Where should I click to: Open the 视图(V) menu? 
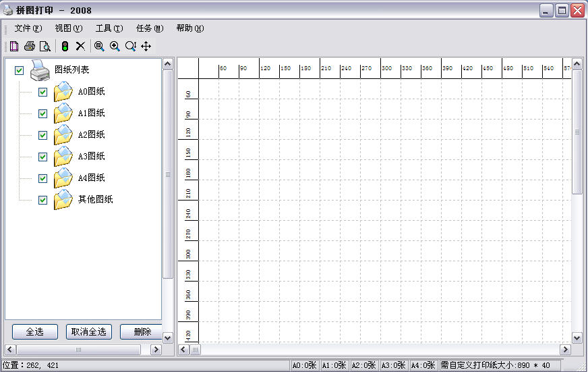point(69,28)
